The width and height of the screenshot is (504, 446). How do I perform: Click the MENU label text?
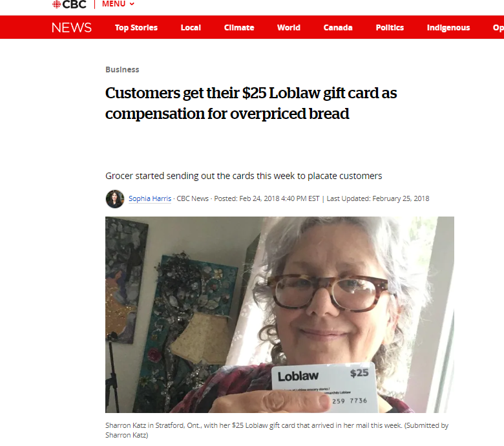coord(114,4)
